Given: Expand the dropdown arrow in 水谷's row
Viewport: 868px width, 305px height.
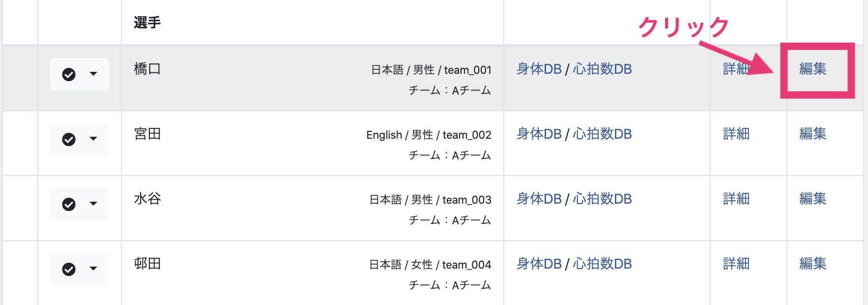Looking at the screenshot, I should 93,204.
